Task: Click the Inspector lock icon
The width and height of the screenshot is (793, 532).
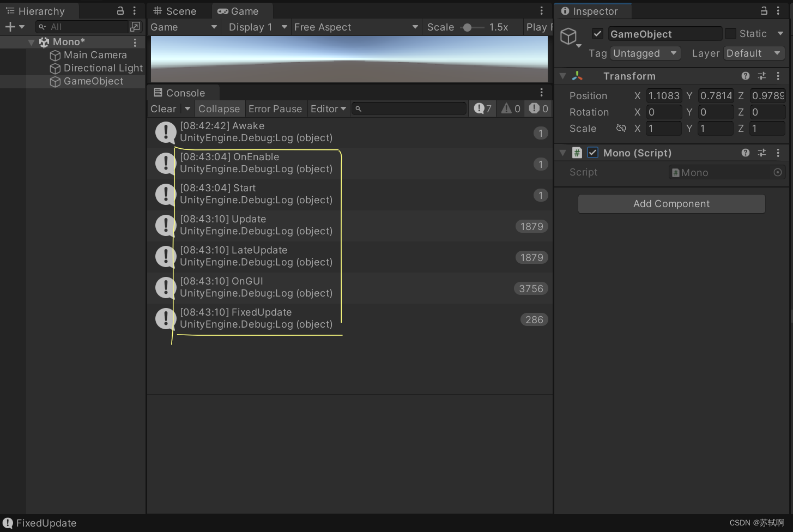Action: tap(763, 11)
